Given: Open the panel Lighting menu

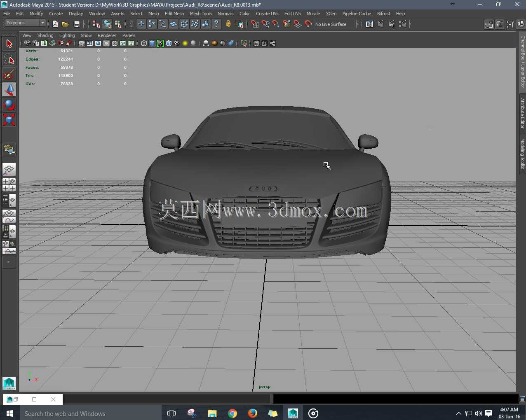Looking at the screenshot, I should coord(67,35).
